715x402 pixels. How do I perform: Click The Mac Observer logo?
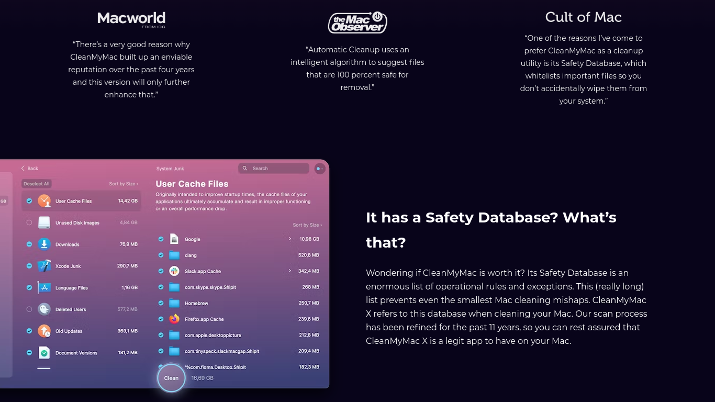coord(358,22)
